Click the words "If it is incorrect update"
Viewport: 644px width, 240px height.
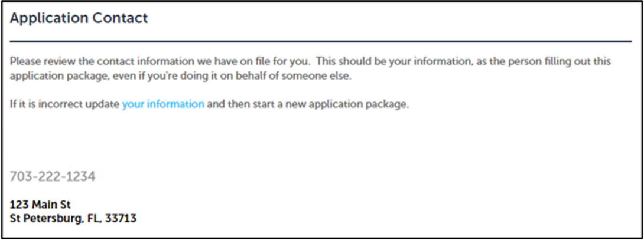(65, 104)
